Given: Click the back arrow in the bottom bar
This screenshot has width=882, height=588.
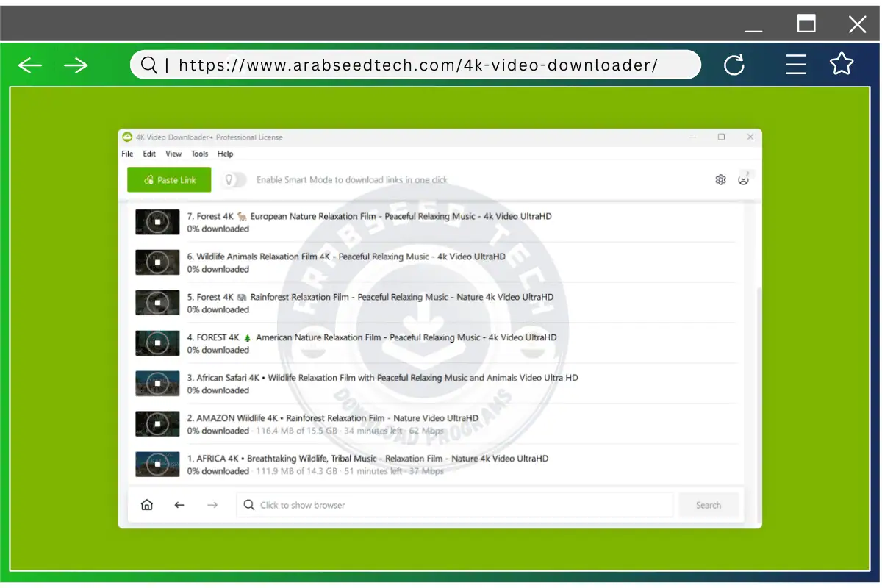Looking at the screenshot, I should coord(179,505).
